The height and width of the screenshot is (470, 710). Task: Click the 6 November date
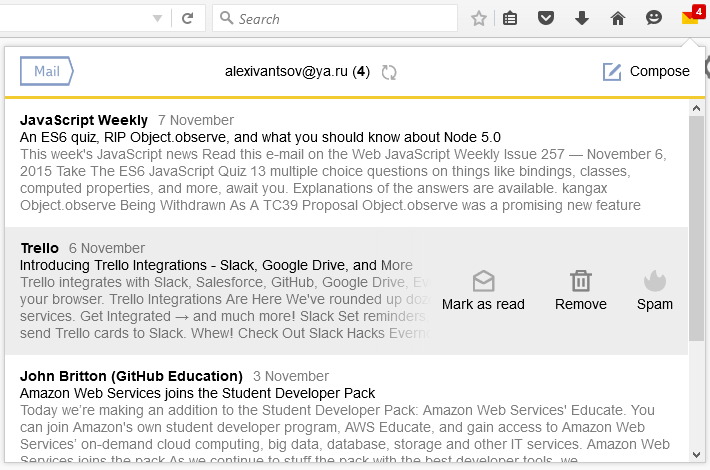pos(107,248)
